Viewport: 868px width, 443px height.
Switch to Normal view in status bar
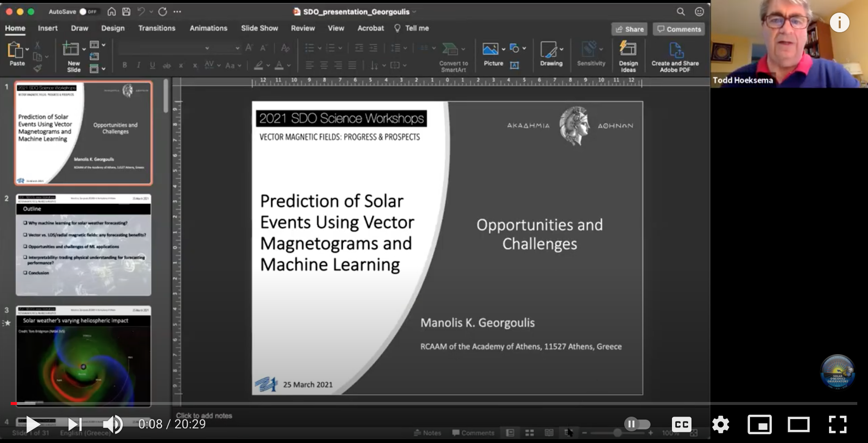pyautogui.click(x=510, y=433)
